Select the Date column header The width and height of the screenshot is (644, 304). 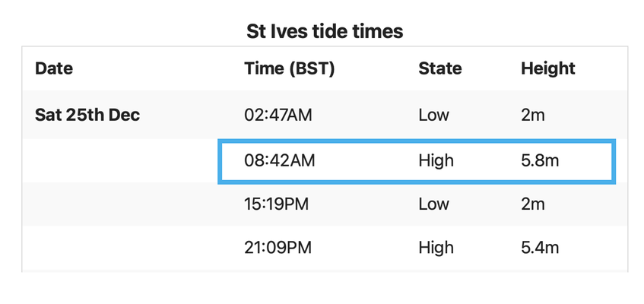coord(54,68)
